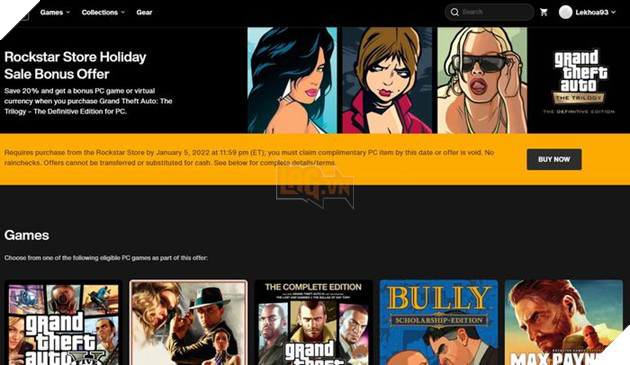Click the 'Games' section heading
Image resolution: width=630 pixels, height=365 pixels.
coord(27,235)
